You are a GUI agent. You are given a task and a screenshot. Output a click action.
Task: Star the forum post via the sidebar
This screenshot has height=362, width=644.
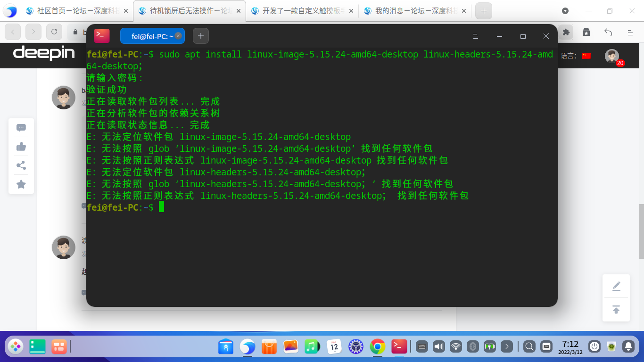coord(21,185)
